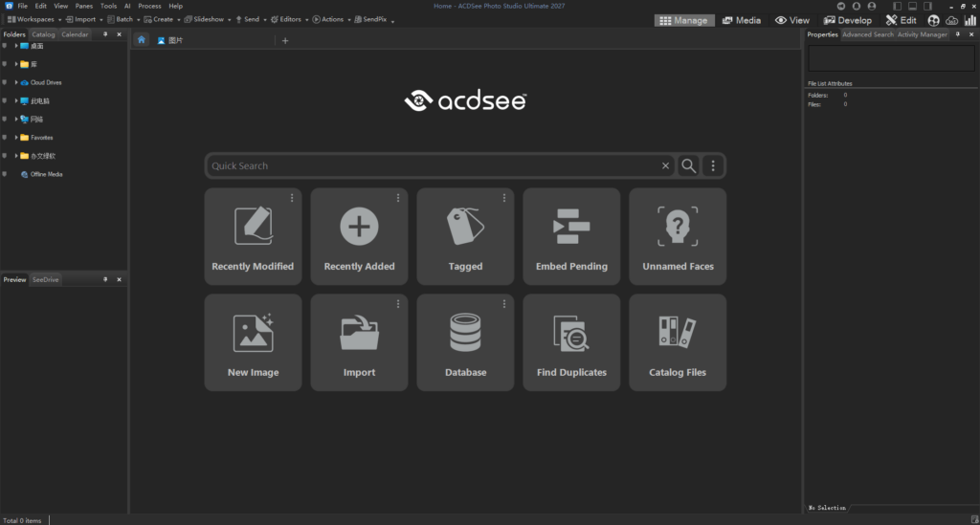The width and height of the screenshot is (980, 525).
Task: Switch to Advanced Search tab
Action: (867, 34)
